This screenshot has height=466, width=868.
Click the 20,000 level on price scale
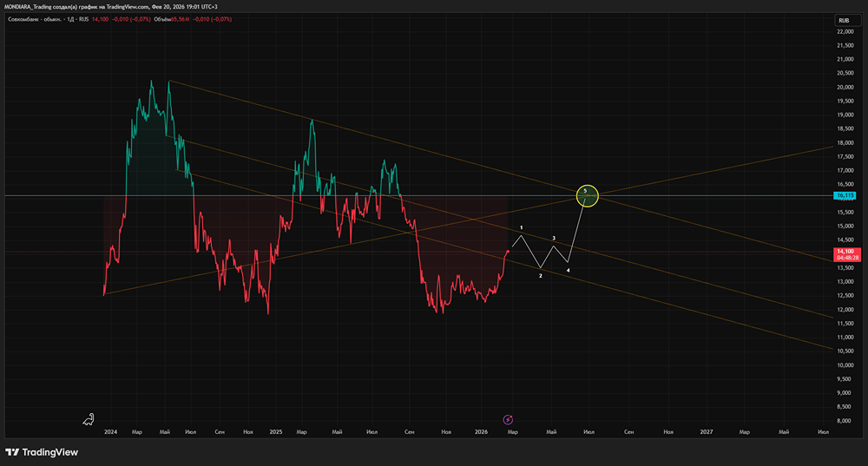(x=844, y=87)
